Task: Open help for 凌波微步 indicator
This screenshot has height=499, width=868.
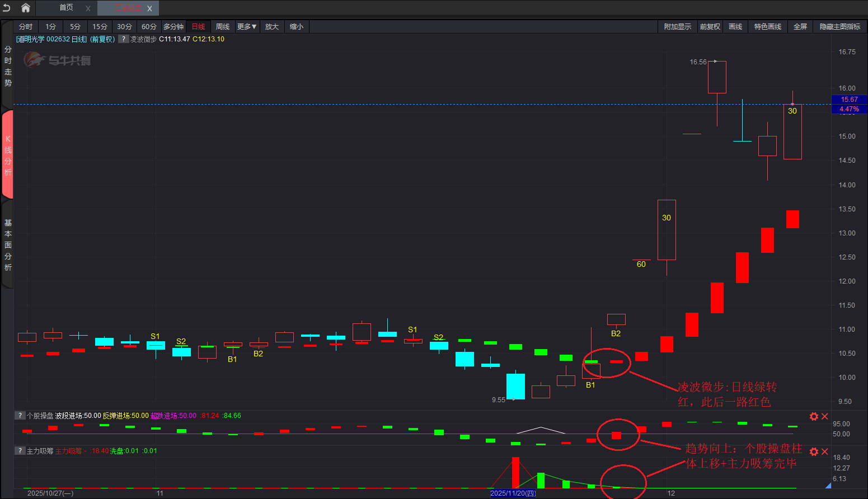Action: (x=124, y=39)
